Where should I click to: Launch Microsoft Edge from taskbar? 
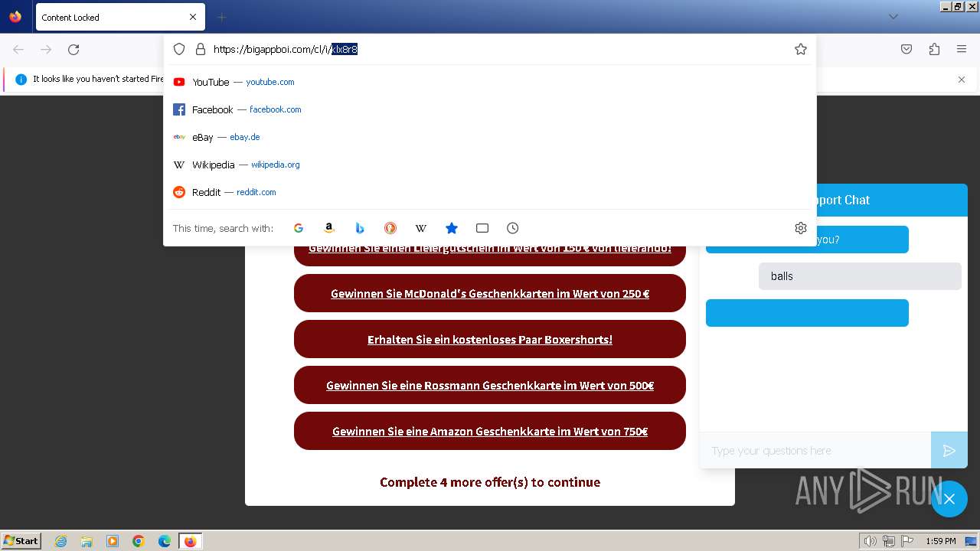(x=165, y=541)
